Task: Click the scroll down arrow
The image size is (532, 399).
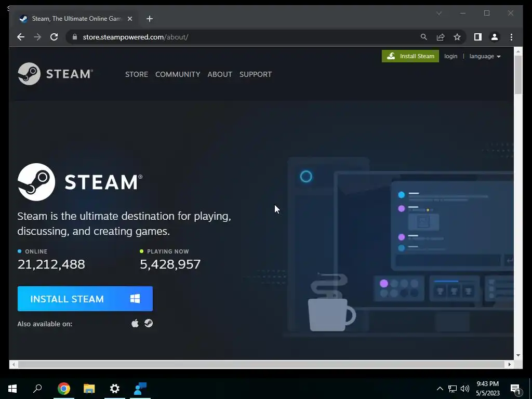Action: tap(518, 355)
